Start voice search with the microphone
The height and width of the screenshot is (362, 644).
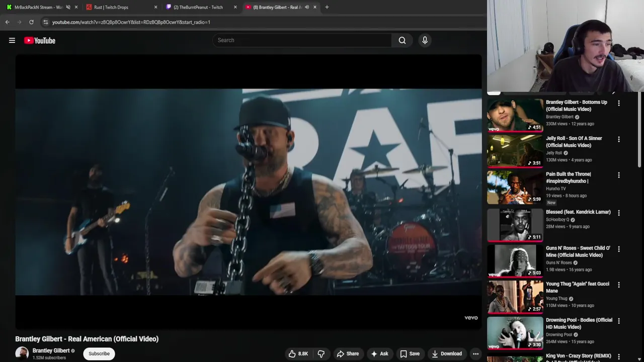pos(425,40)
